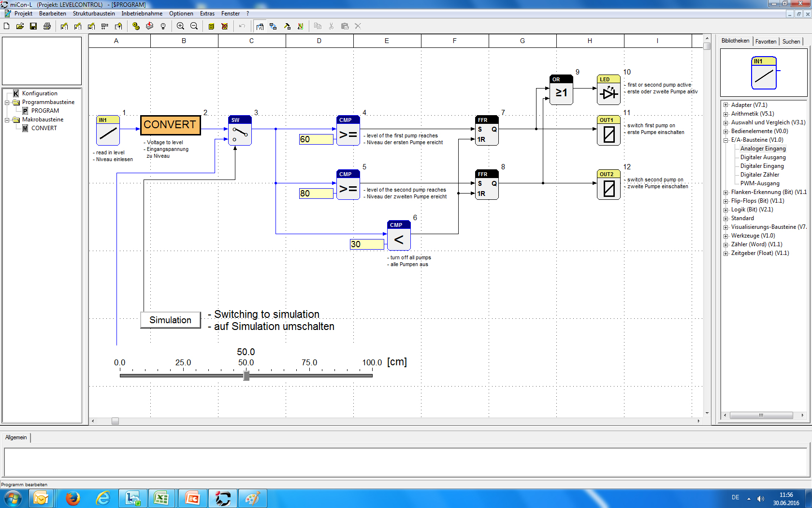Click the zoom in magnifier

(180, 26)
